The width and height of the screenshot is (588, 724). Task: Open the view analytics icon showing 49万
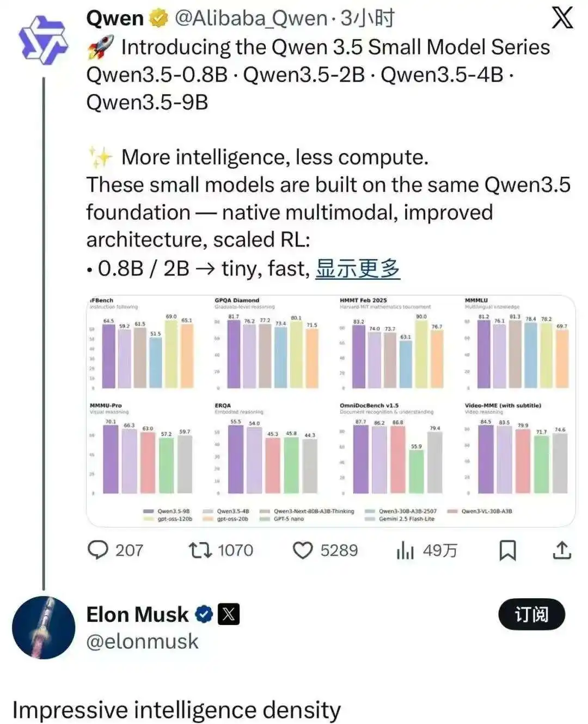[405, 551]
